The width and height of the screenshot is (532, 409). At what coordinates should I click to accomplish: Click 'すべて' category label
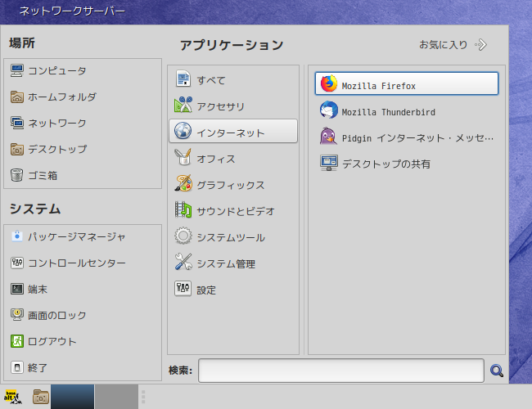pos(211,80)
